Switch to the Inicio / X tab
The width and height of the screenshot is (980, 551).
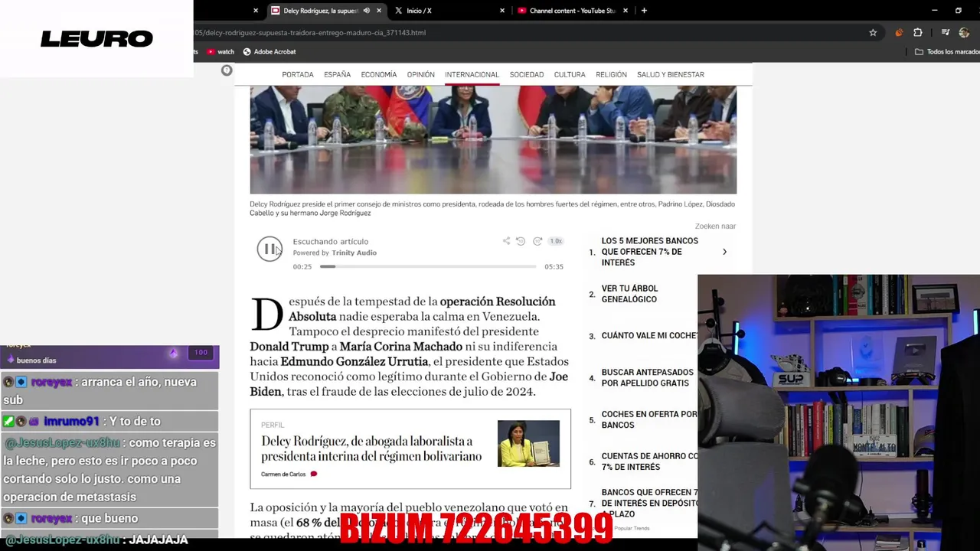420,11
